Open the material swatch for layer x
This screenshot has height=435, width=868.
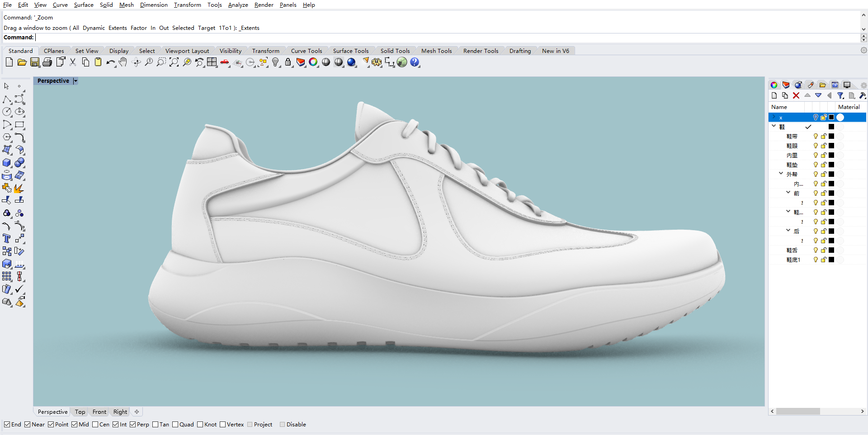point(840,117)
